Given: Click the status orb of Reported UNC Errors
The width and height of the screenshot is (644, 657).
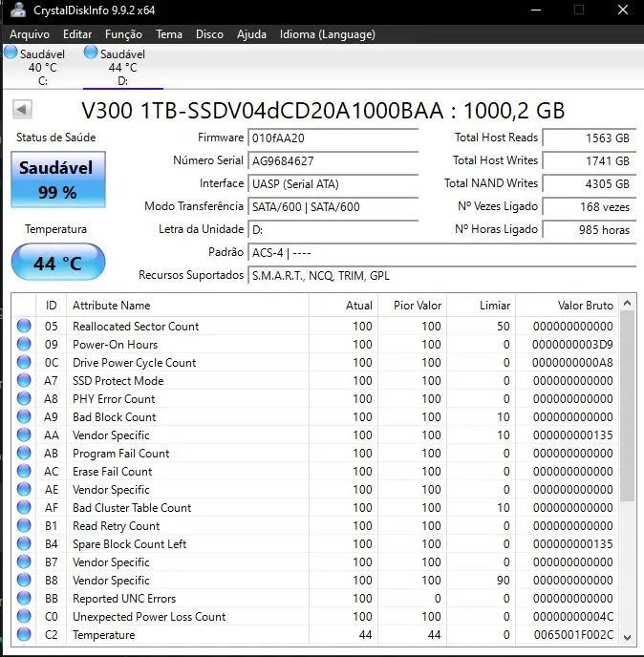Looking at the screenshot, I should pyautogui.click(x=24, y=598).
